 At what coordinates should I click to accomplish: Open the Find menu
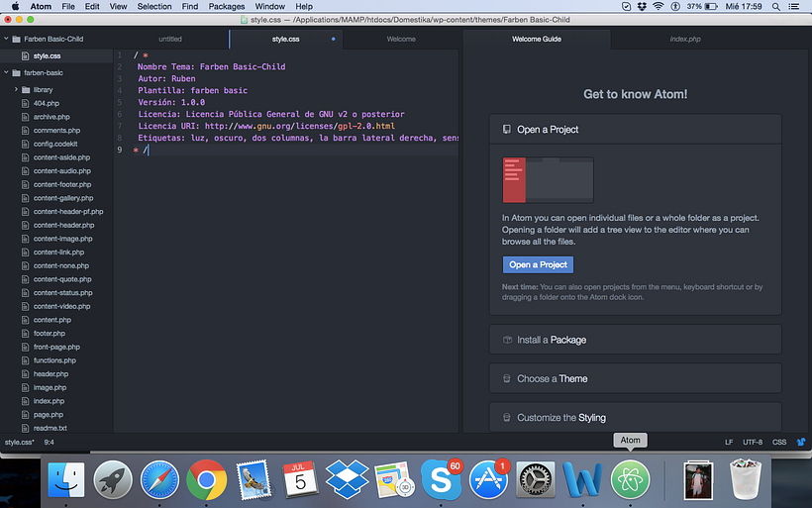pos(189,6)
